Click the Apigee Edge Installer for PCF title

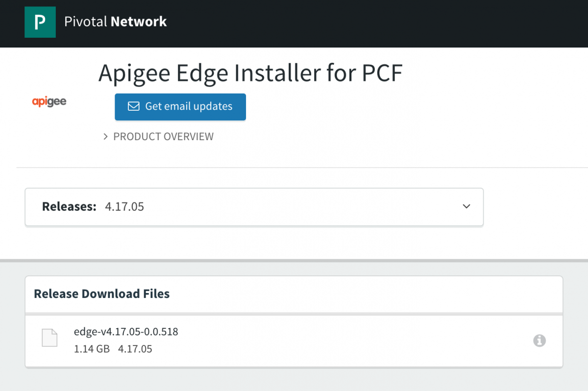coord(250,73)
